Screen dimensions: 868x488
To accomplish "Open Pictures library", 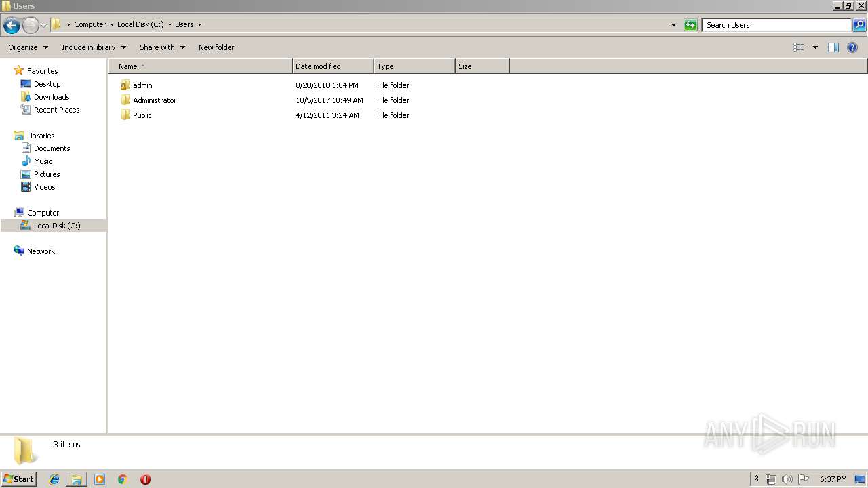I will 47,174.
